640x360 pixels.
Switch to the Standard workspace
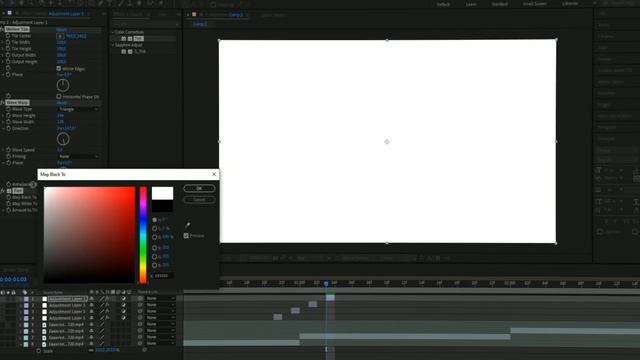[x=500, y=4]
